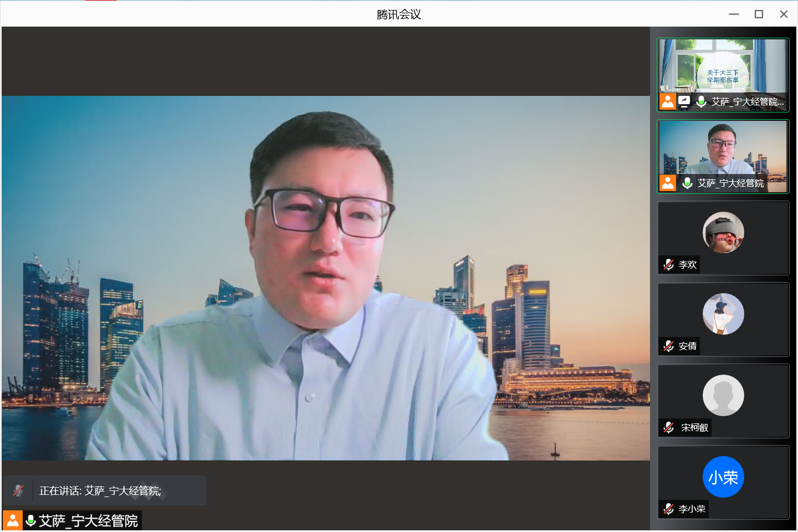Screen dimensions: 798x532
Task: Toggle the muted microphone in the speaking bar
Action: [x=18, y=490]
